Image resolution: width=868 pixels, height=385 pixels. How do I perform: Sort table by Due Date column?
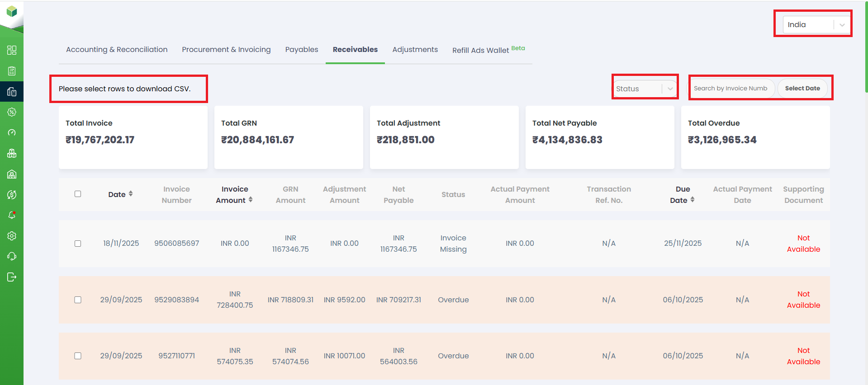692,200
